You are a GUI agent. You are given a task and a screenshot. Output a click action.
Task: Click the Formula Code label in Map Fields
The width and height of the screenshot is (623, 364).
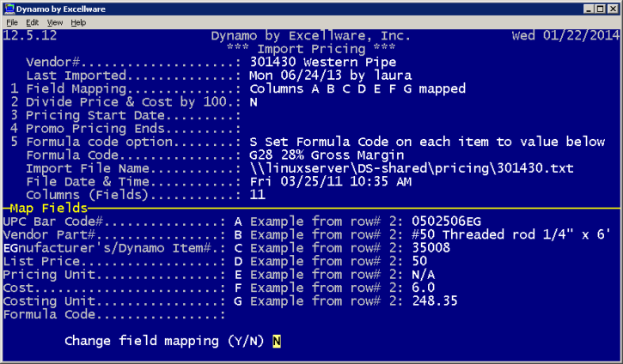49,314
